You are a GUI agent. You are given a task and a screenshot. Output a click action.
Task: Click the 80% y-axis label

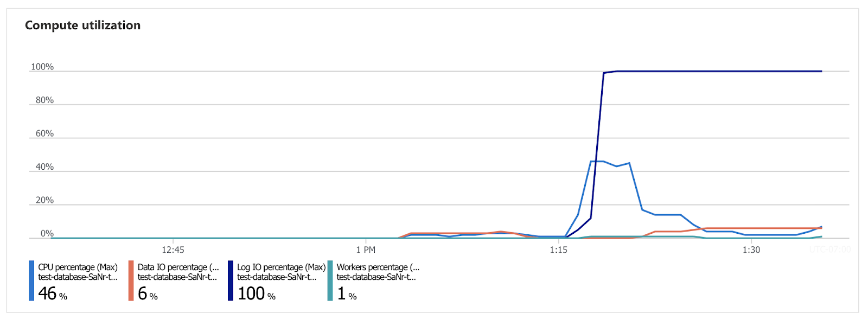(44, 100)
